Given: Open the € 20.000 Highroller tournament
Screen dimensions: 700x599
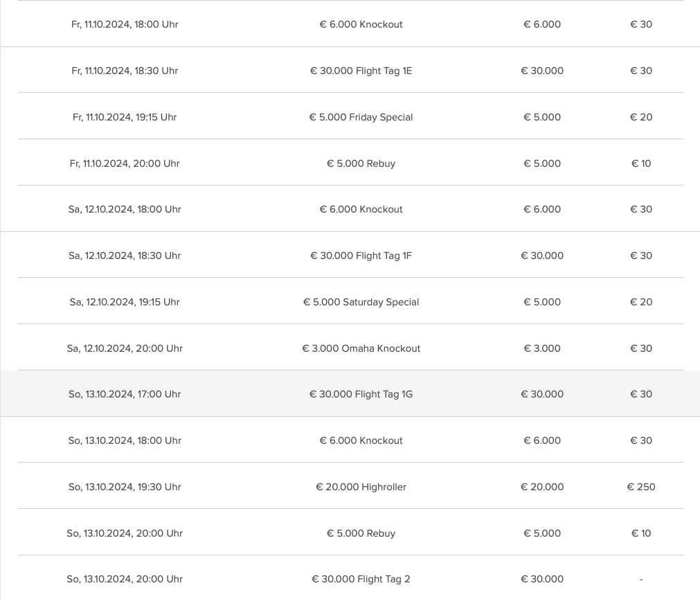Looking at the screenshot, I should [361, 487].
